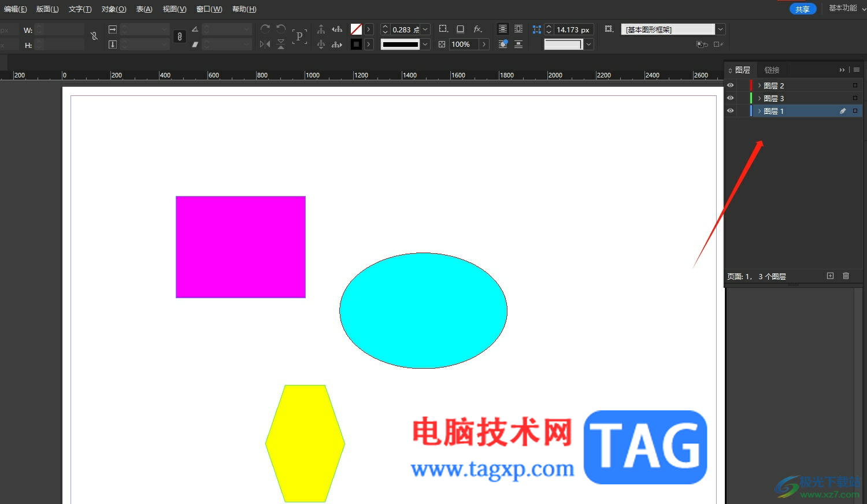867x504 pixels.
Task: Open the stroke type dropdown
Action: (425, 45)
